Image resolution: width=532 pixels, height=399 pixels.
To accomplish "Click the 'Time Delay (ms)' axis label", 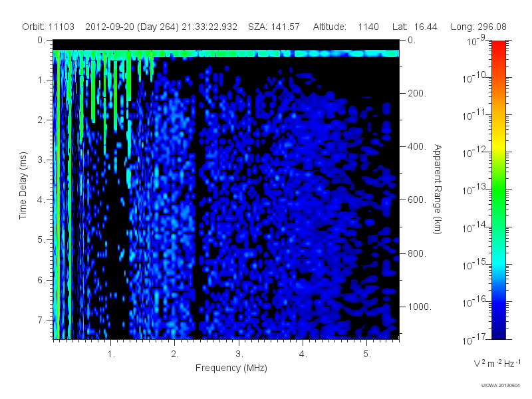I will [x=23, y=186].
